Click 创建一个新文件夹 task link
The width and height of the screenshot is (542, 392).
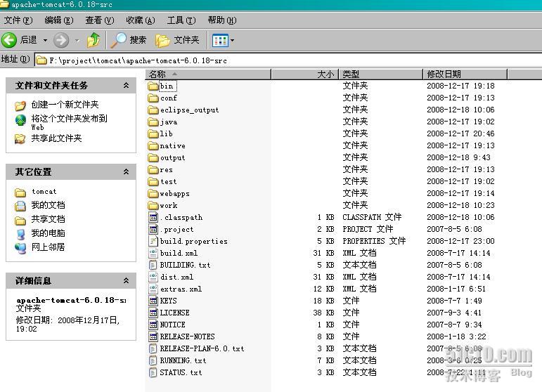click(x=65, y=104)
